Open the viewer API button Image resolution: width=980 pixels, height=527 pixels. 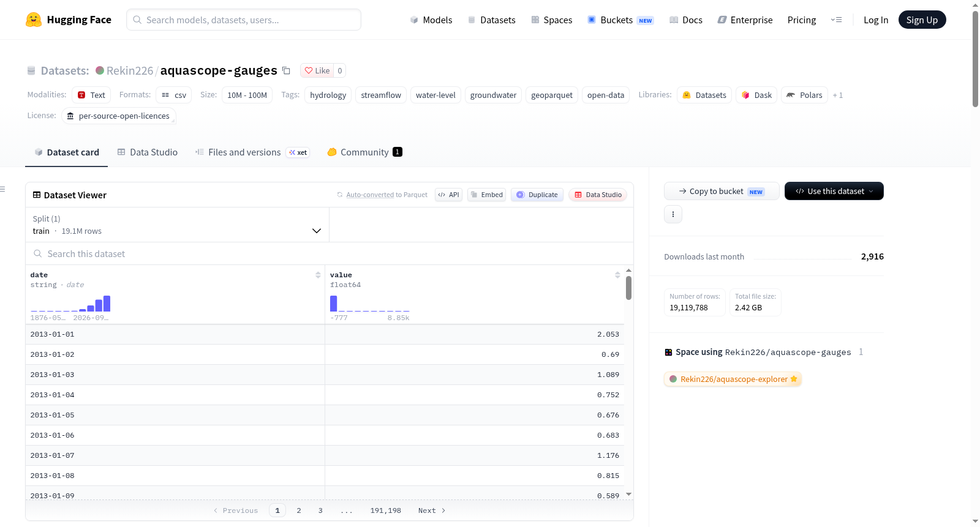448,195
